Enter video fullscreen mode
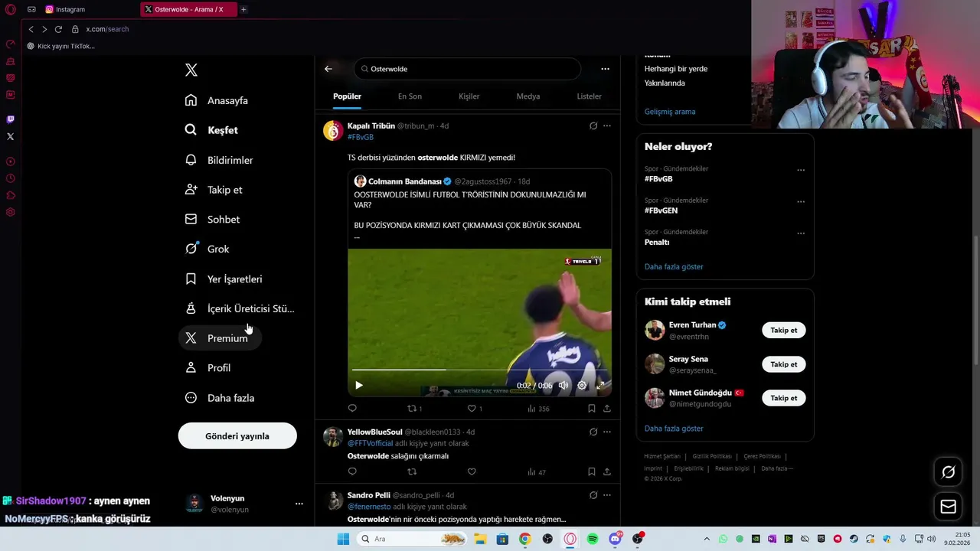980x551 pixels. [x=600, y=385]
